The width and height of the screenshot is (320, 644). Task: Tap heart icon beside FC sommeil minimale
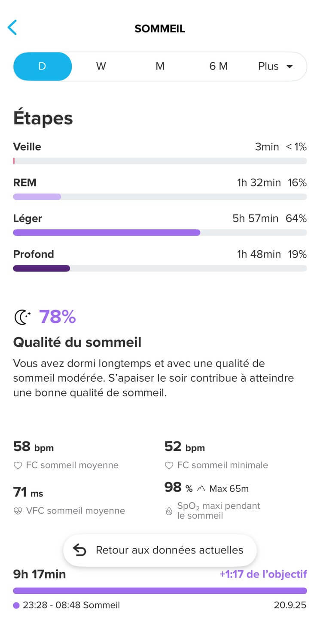pos(169,465)
